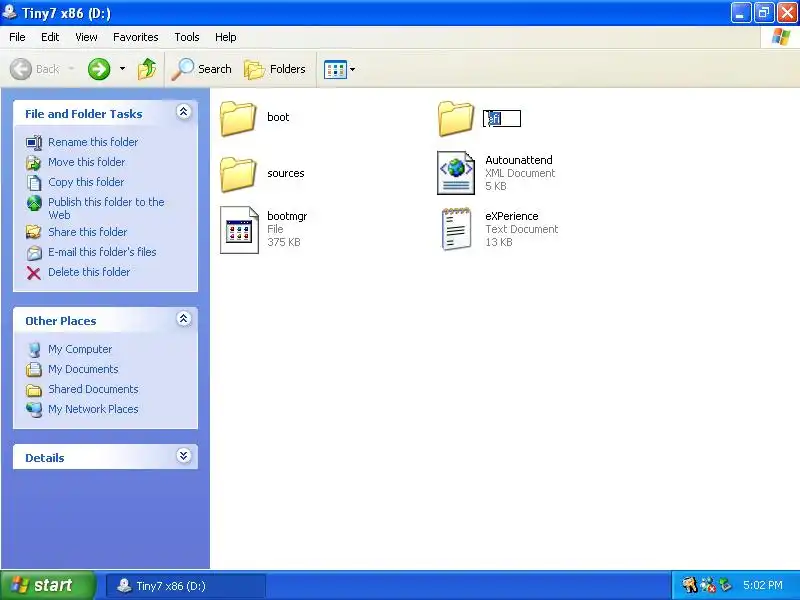Click the My Network Places icon
800x600 pixels.
(34, 409)
